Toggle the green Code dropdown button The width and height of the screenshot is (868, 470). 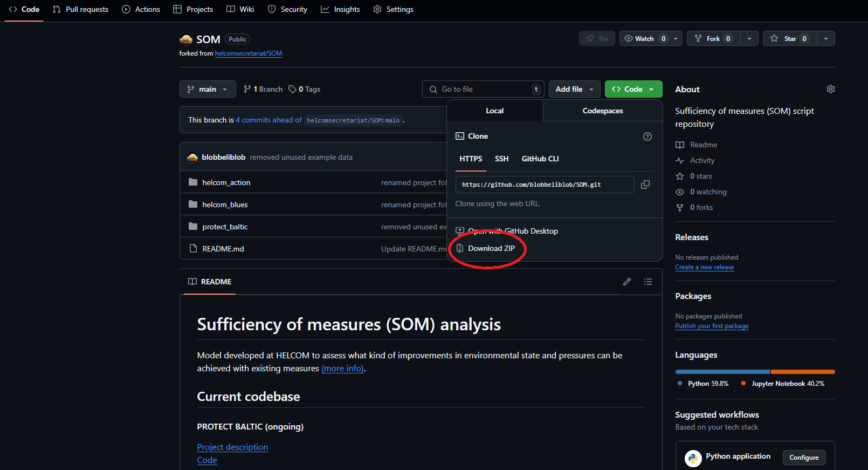point(633,89)
